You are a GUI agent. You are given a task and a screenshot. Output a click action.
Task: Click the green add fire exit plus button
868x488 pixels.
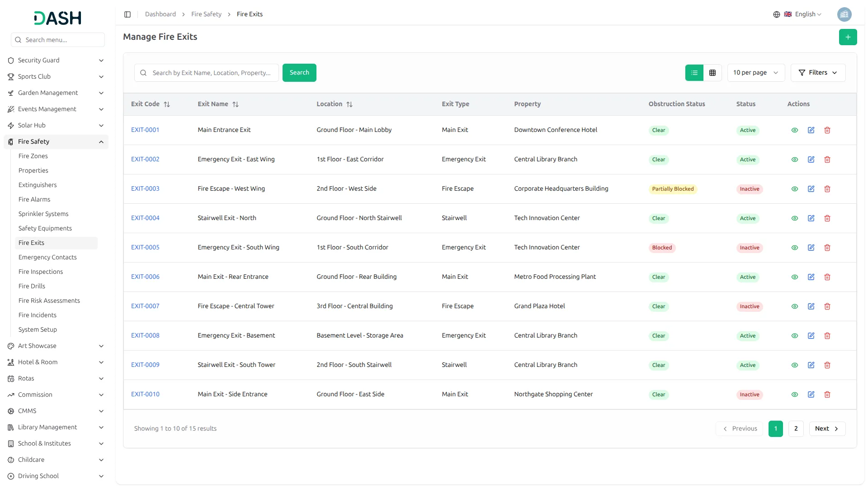pos(848,37)
